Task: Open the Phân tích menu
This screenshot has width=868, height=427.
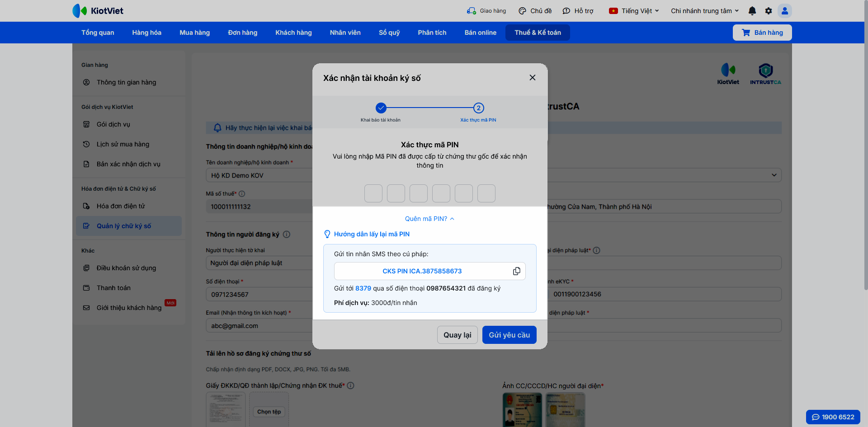Action: (x=432, y=33)
